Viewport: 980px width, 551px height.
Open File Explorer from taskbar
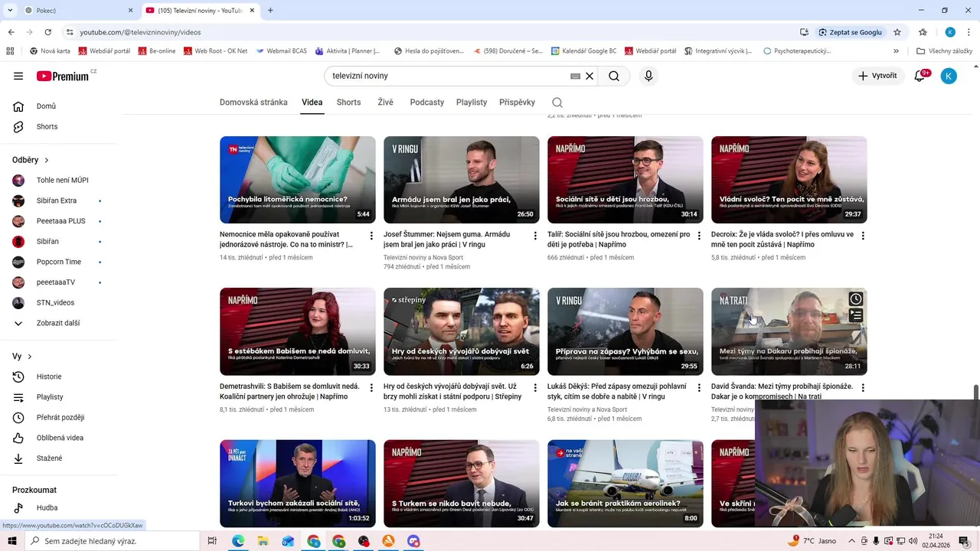click(x=263, y=541)
